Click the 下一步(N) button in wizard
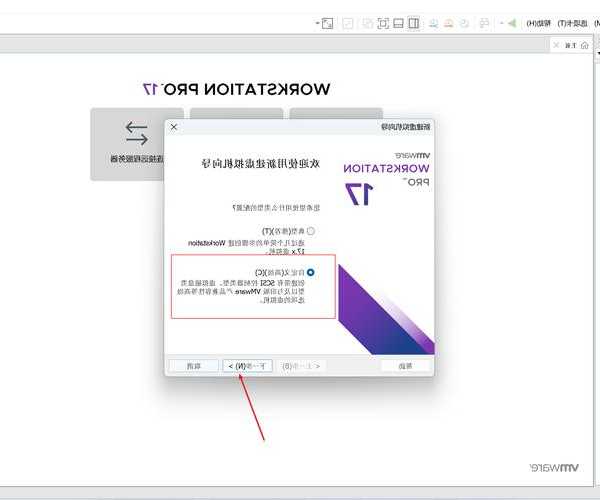Viewport: 600px width, 500px height. coord(246,366)
